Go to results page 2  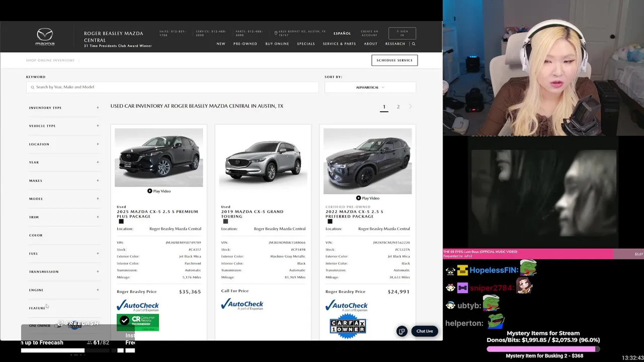[x=398, y=107]
